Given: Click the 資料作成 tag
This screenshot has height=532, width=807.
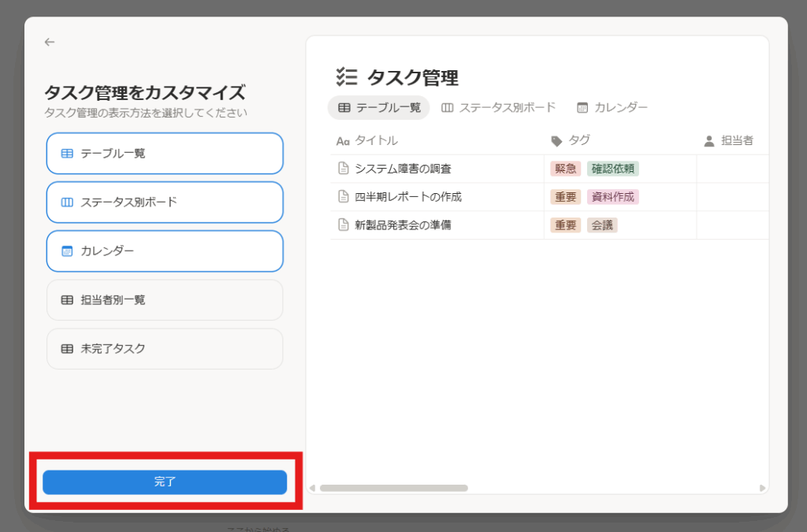Looking at the screenshot, I should tap(612, 197).
